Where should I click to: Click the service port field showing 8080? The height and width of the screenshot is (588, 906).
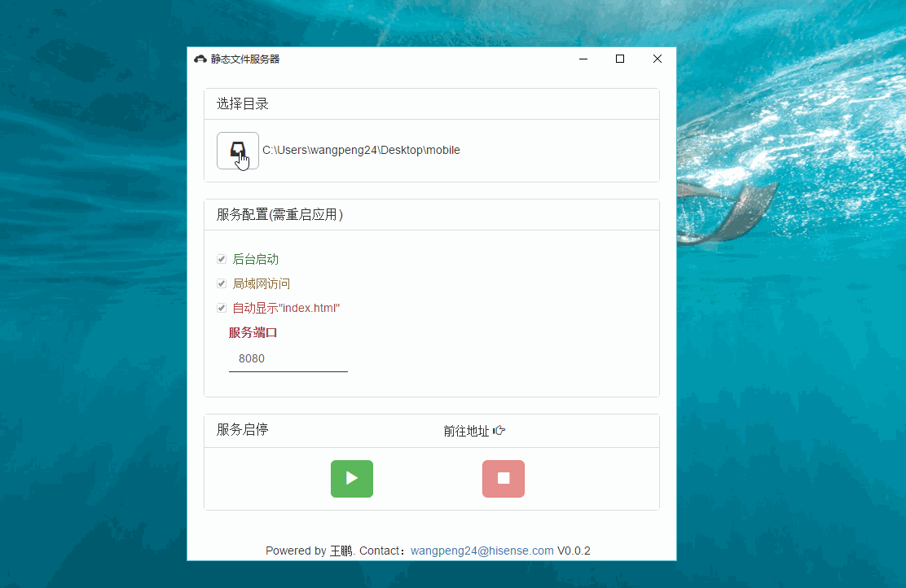click(x=288, y=358)
